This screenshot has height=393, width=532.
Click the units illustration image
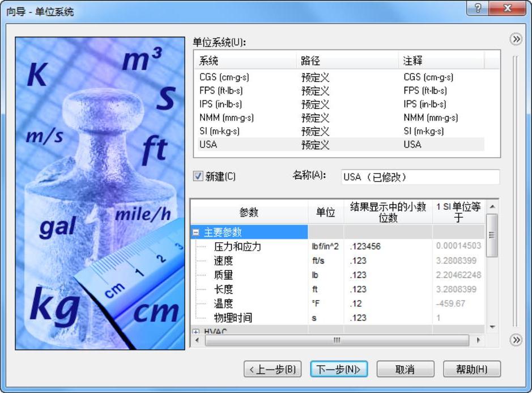(100, 193)
